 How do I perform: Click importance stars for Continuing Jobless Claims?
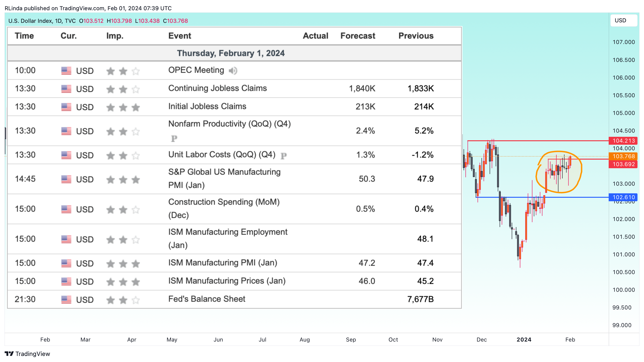[x=123, y=89]
